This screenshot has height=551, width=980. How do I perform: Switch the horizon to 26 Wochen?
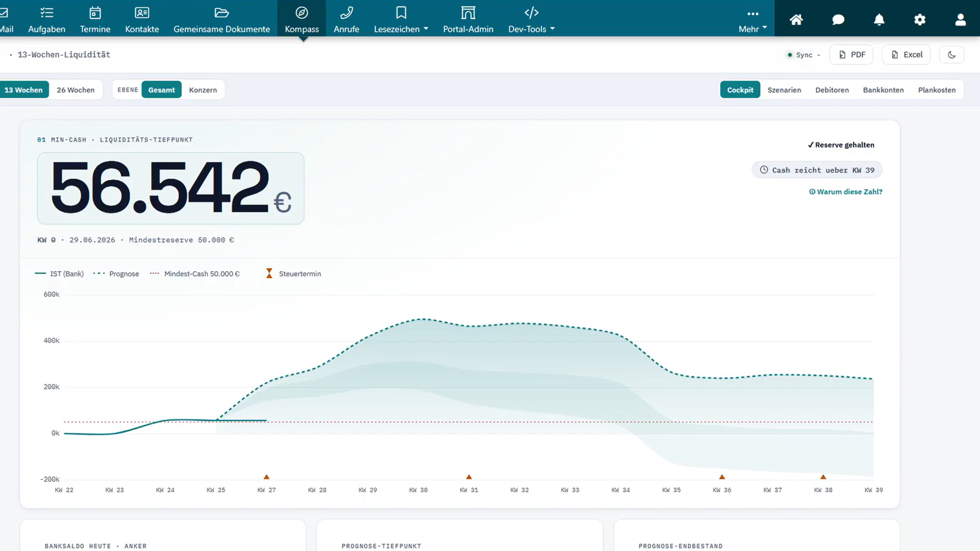[x=76, y=90]
